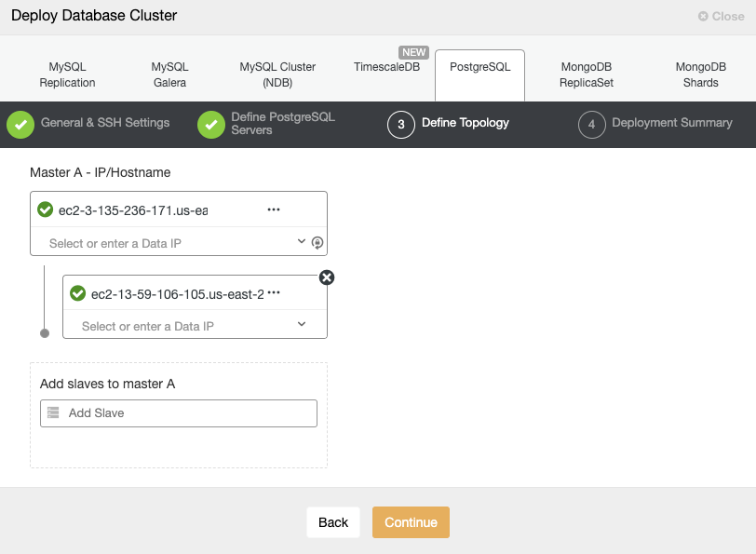Click the Master A - IP/Hostname label
Image resolution: width=756 pixels, height=554 pixels.
(x=101, y=172)
